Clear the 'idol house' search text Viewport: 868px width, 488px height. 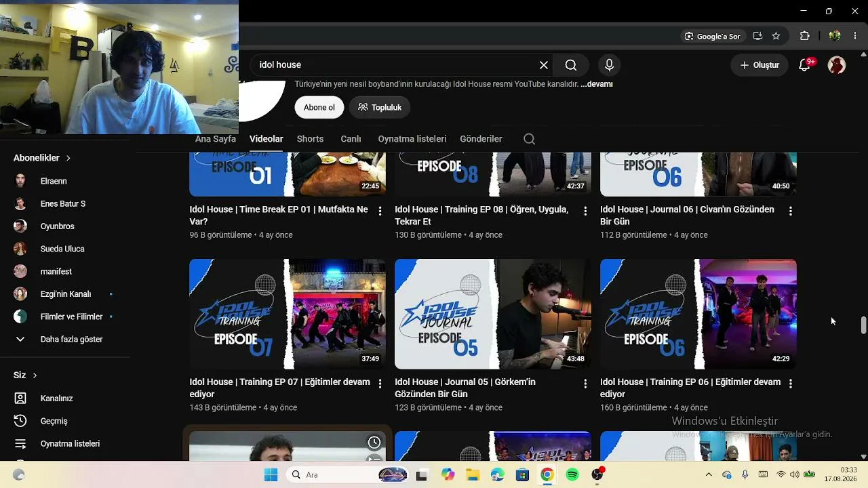pyautogui.click(x=544, y=65)
